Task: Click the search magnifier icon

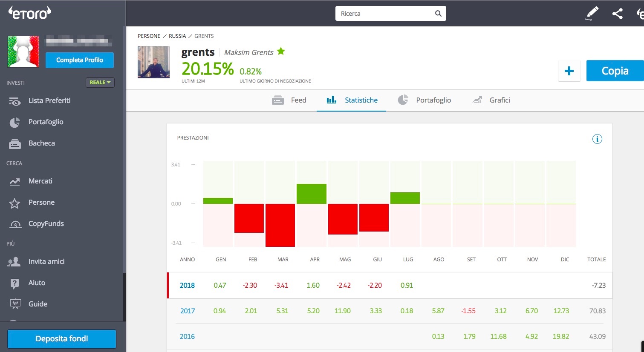Action: point(438,14)
